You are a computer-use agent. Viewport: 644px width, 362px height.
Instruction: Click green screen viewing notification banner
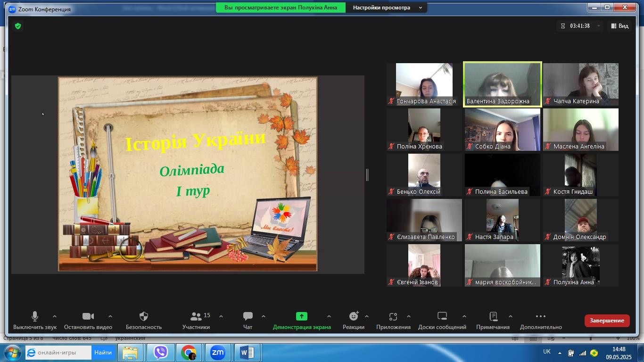[x=281, y=8]
